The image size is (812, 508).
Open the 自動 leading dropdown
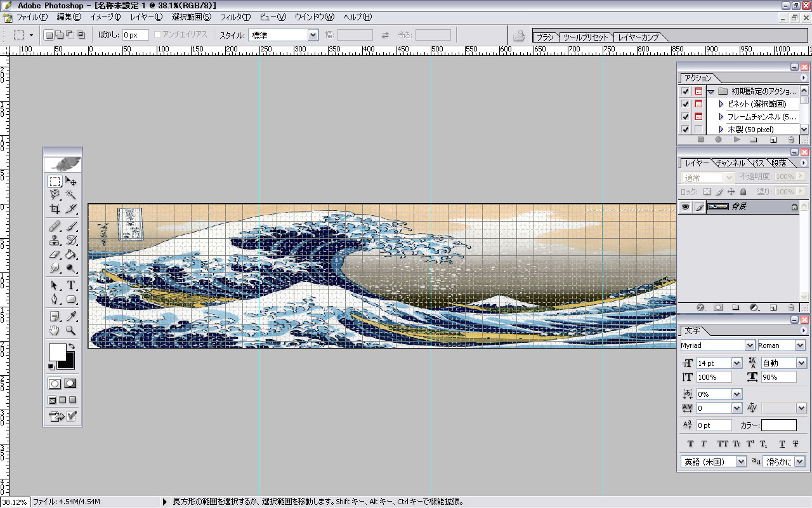point(802,363)
